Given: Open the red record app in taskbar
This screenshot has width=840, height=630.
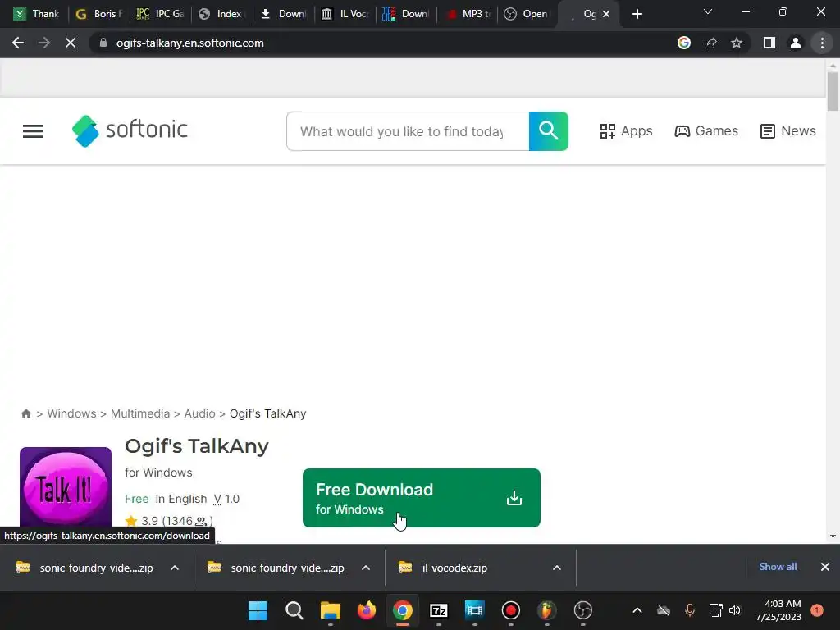Looking at the screenshot, I should 510,610.
